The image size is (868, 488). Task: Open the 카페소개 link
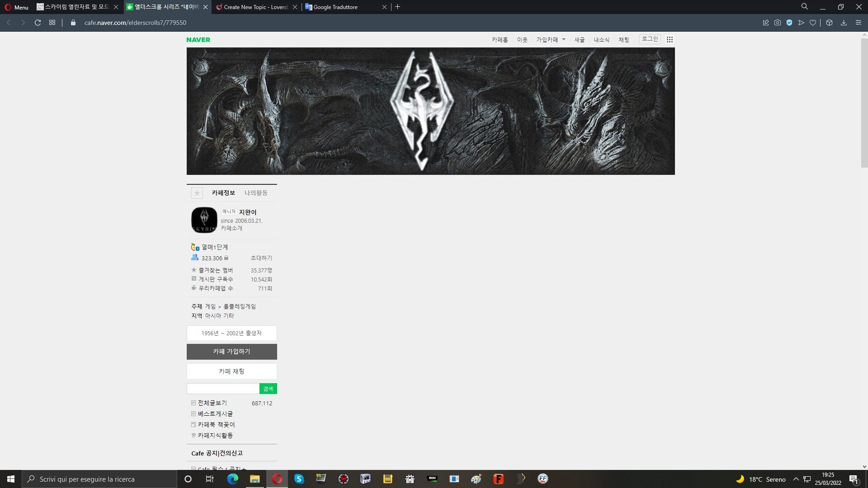(231, 228)
